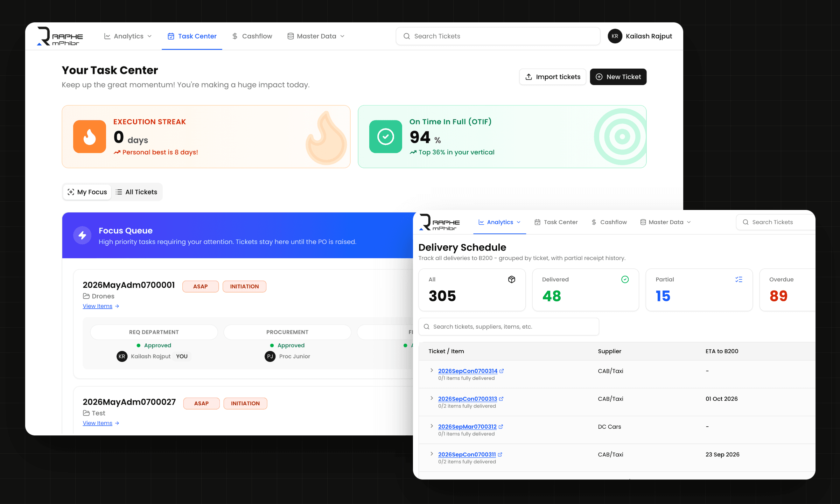Open ticket link 2026SepCon0700314
The height and width of the screenshot is (504, 840).
click(x=468, y=371)
